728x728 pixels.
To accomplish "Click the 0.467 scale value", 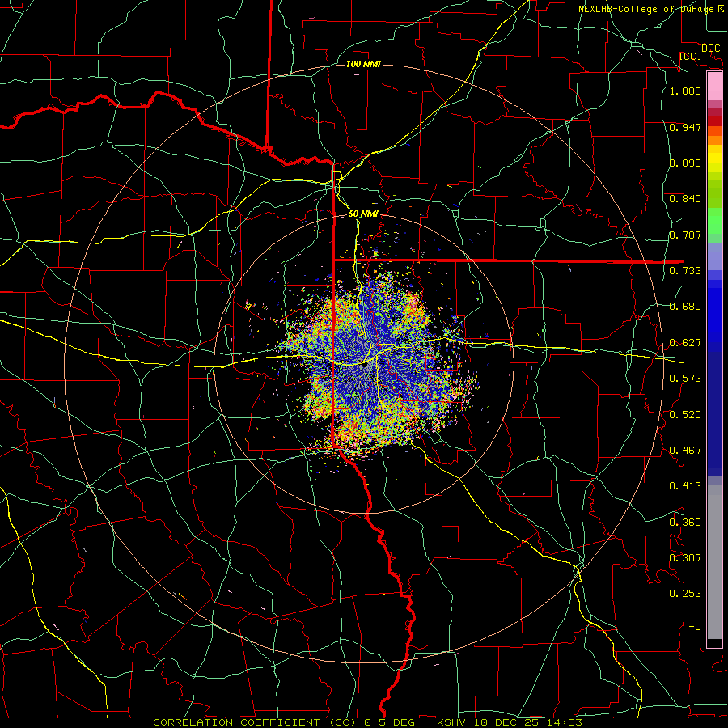I will [685, 451].
